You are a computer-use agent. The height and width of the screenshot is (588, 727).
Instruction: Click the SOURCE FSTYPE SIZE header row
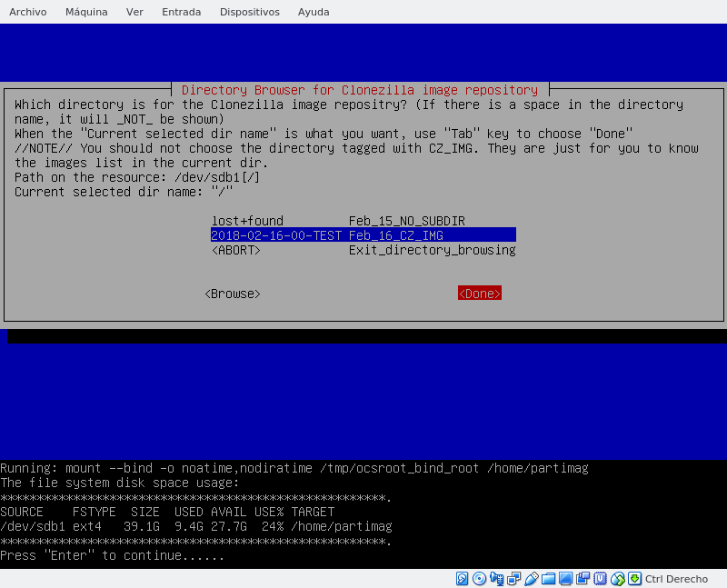167,512
